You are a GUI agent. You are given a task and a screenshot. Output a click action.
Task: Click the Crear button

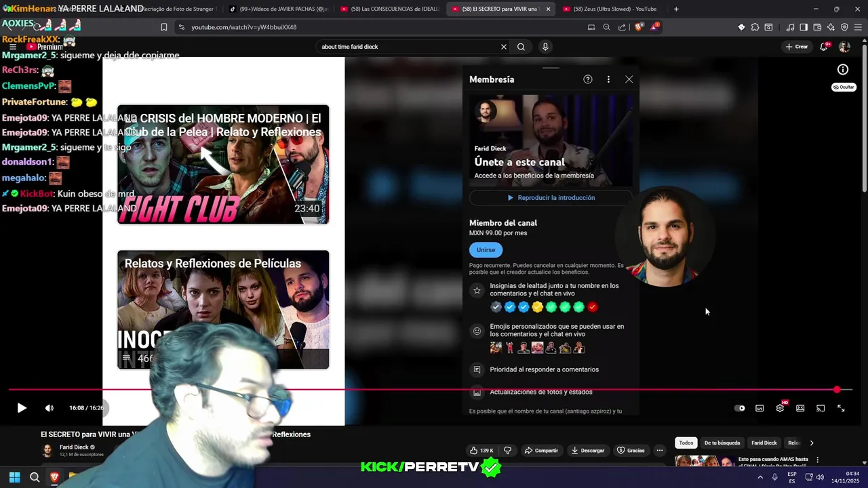pos(796,47)
